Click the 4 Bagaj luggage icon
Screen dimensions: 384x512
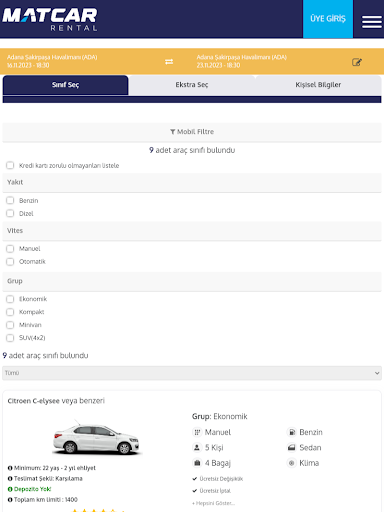click(x=197, y=463)
